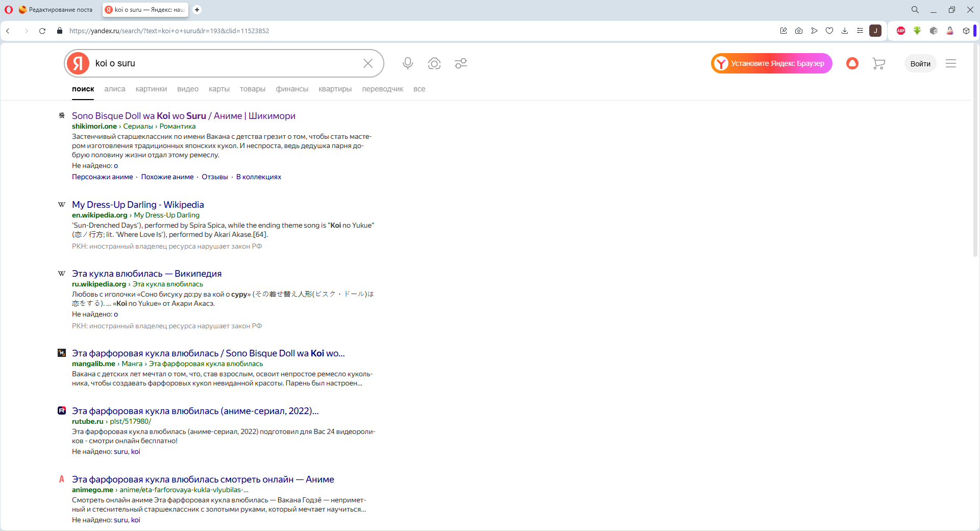Viewport: 980px width, 531px height.
Task: Take a snapshot with Opera camera icon
Action: coord(799,31)
